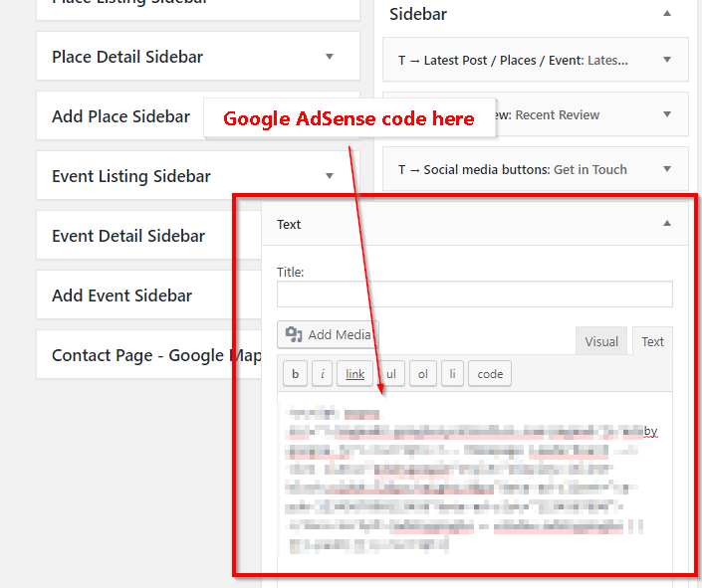
Task: Open the Add Event Sidebar panel
Action: (148, 295)
